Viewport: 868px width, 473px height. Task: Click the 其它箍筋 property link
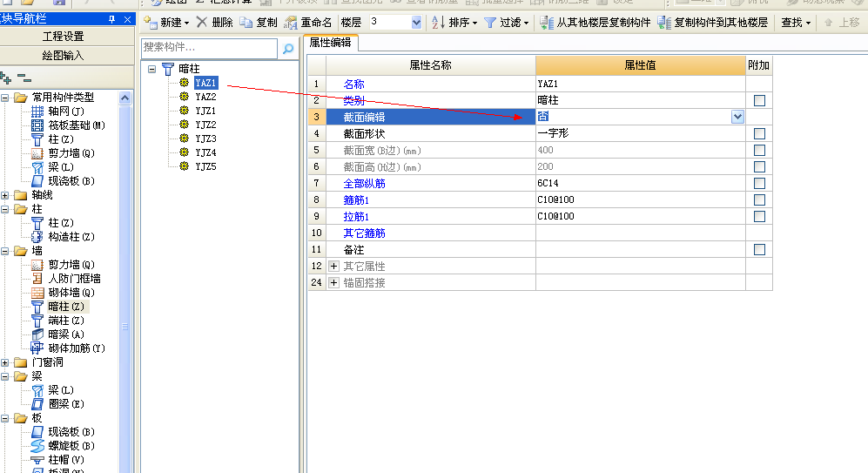pyautogui.click(x=364, y=233)
